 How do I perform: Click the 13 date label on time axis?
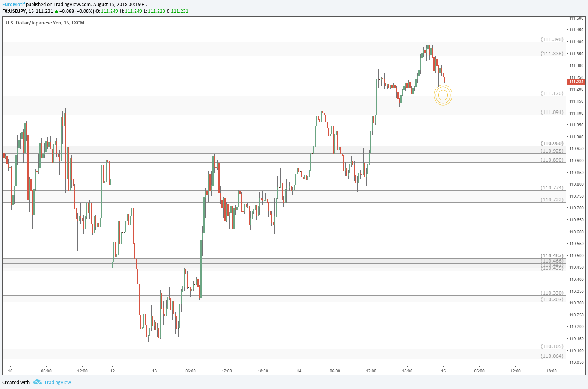[x=155, y=371]
